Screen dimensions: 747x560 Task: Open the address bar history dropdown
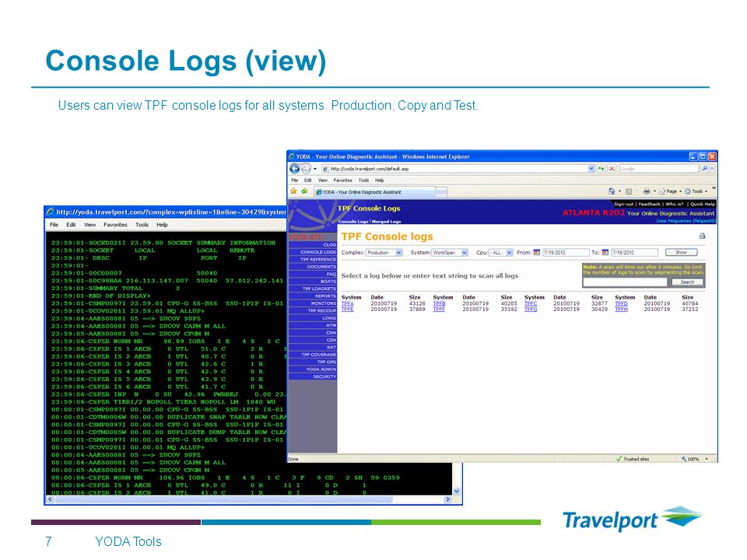(x=591, y=169)
